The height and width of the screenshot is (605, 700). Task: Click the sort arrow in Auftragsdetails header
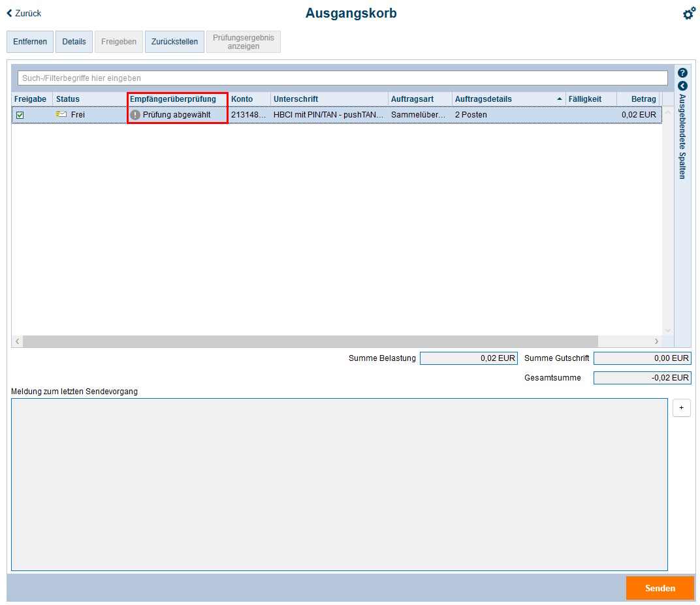pyautogui.click(x=559, y=99)
